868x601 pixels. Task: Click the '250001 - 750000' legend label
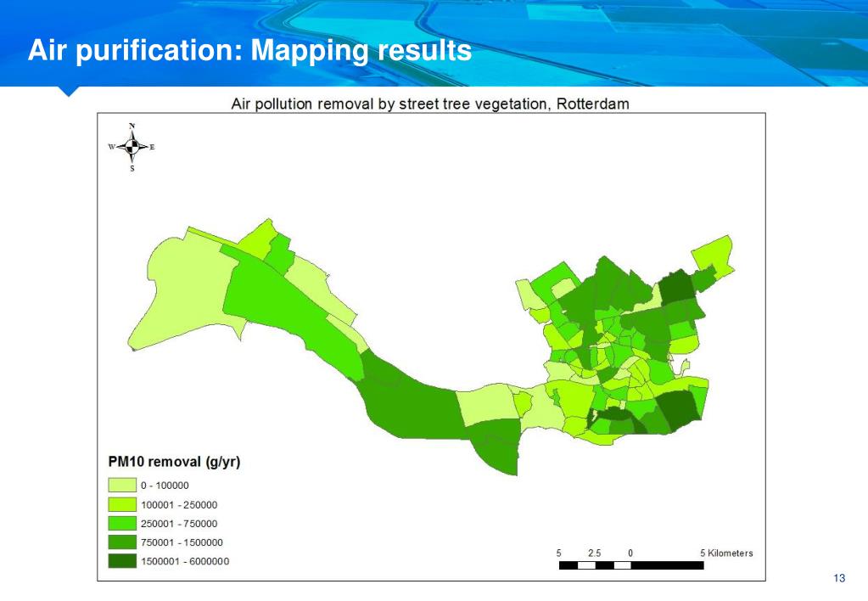(179, 524)
